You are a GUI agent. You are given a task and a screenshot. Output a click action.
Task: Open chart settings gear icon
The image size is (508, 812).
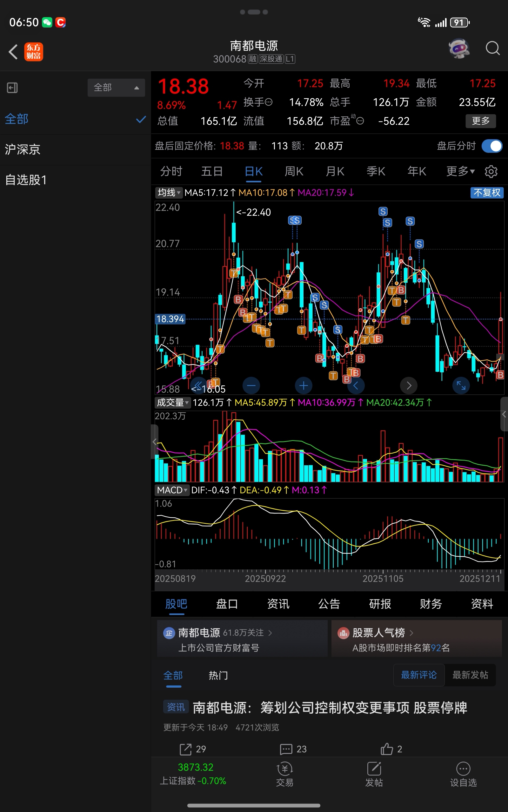[491, 172]
